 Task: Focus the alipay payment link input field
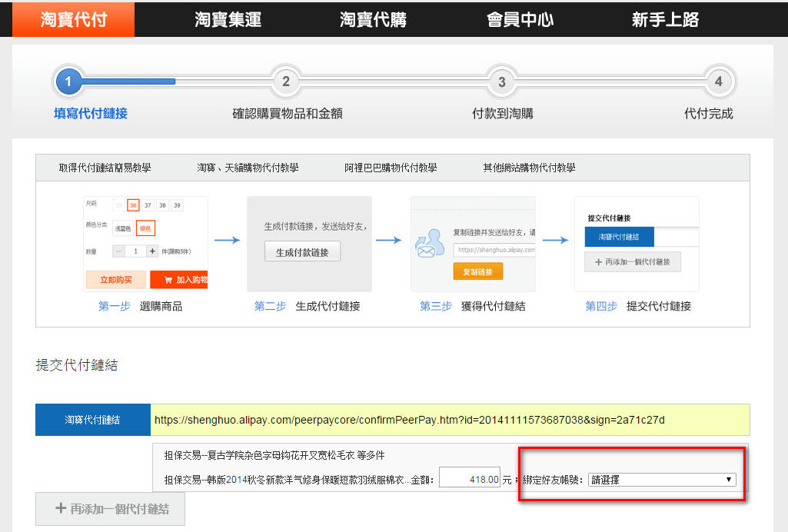451,420
